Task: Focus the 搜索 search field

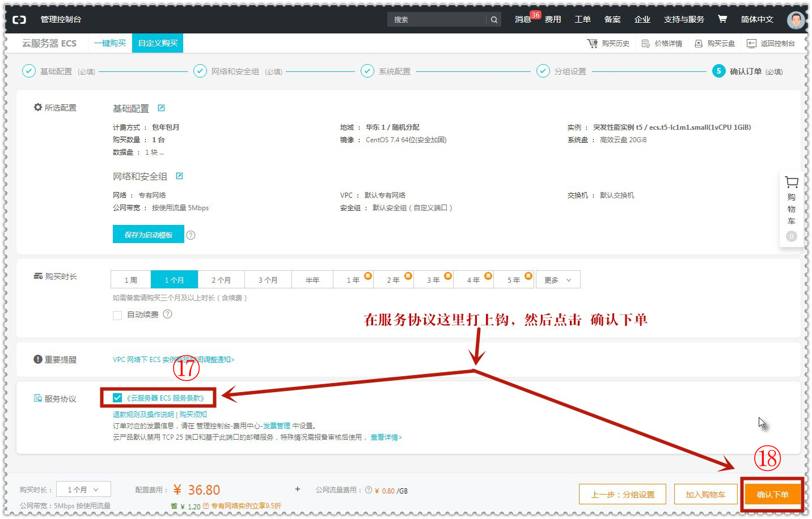Action: (x=437, y=19)
